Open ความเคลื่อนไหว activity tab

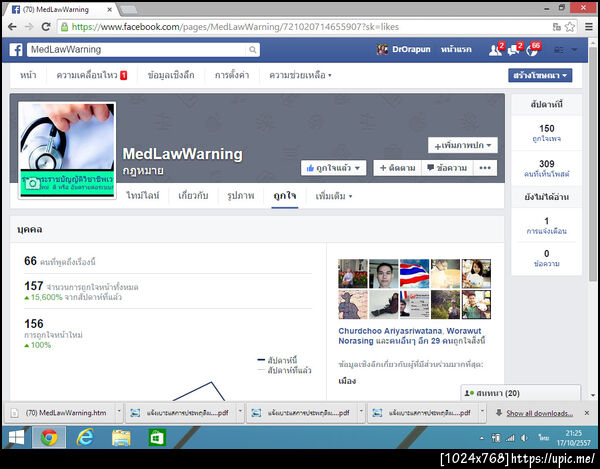(91, 75)
